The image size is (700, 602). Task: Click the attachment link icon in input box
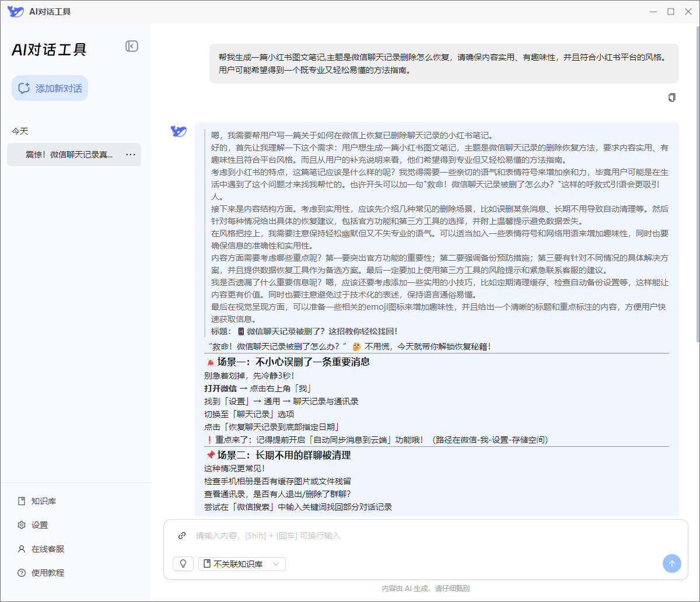(182, 535)
